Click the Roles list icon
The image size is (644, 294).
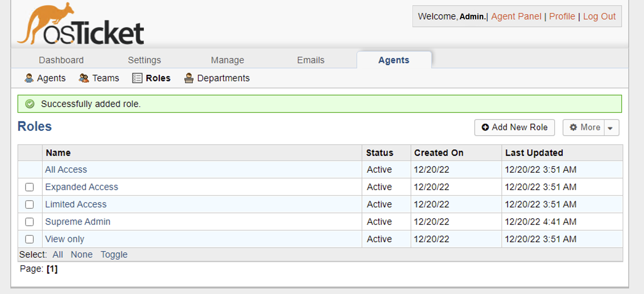click(137, 78)
